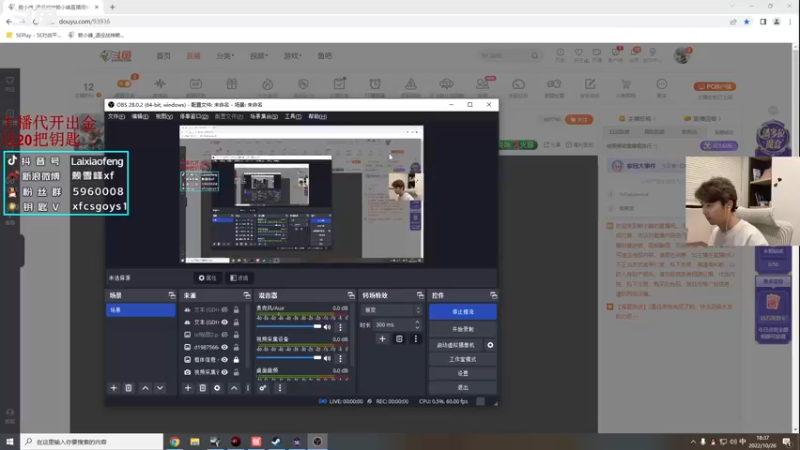The image size is (800, 450).
Task: Show hidden icons in system tray
Action: point(693,442)
